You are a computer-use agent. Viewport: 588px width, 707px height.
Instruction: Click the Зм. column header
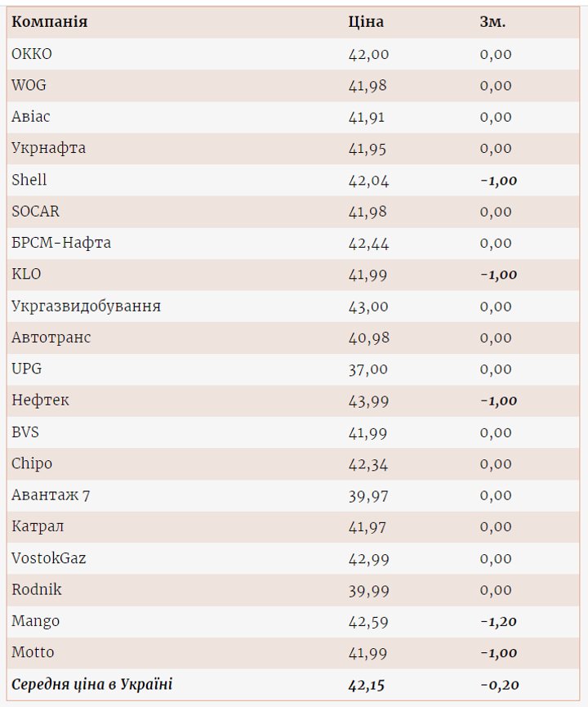coord(492,22)
